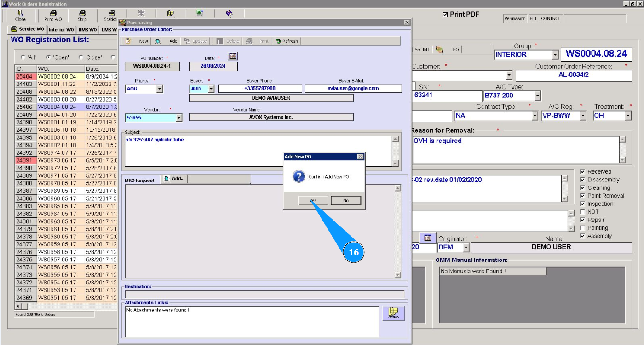Click No in the Add New PO dialog
Viewport: 644px width, 345px height.
pos(346,201)
